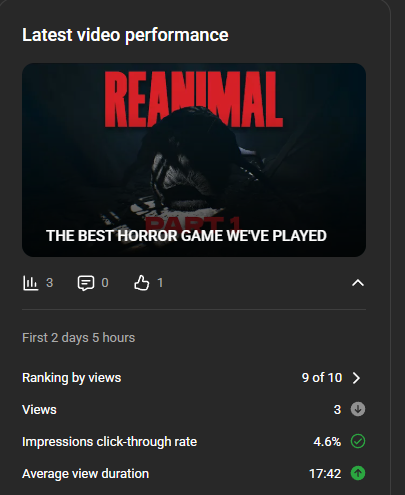405x495 pixels.
Task: Open the REANIMAL video thumbnail
Action: coord(194,160)
